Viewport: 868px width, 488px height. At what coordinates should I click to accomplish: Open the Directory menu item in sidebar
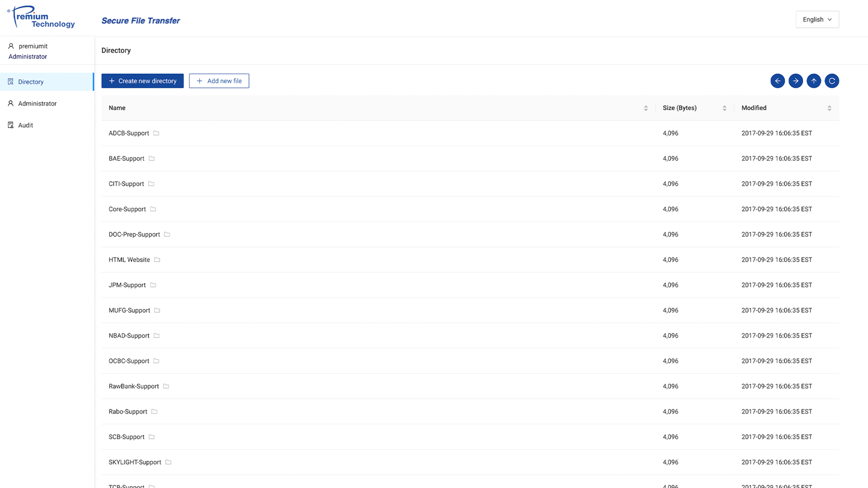47,82
